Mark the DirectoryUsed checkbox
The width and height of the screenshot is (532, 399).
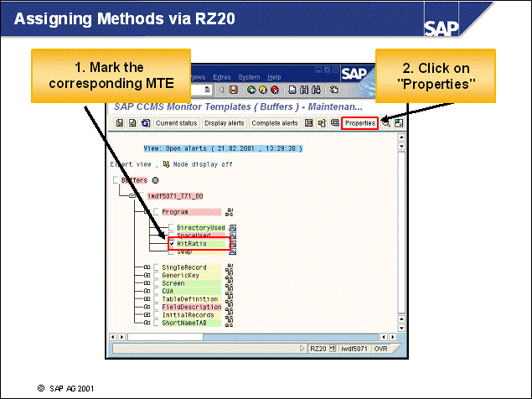[x=172, y=227]
